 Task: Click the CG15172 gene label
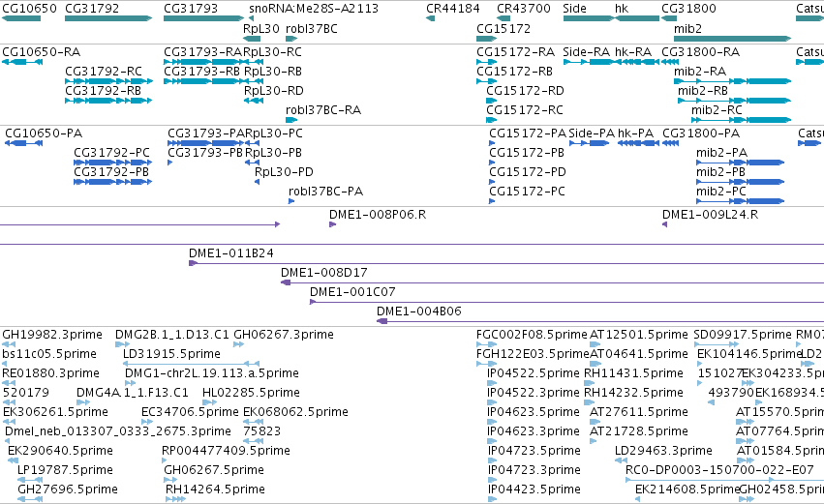pos(504,28)
